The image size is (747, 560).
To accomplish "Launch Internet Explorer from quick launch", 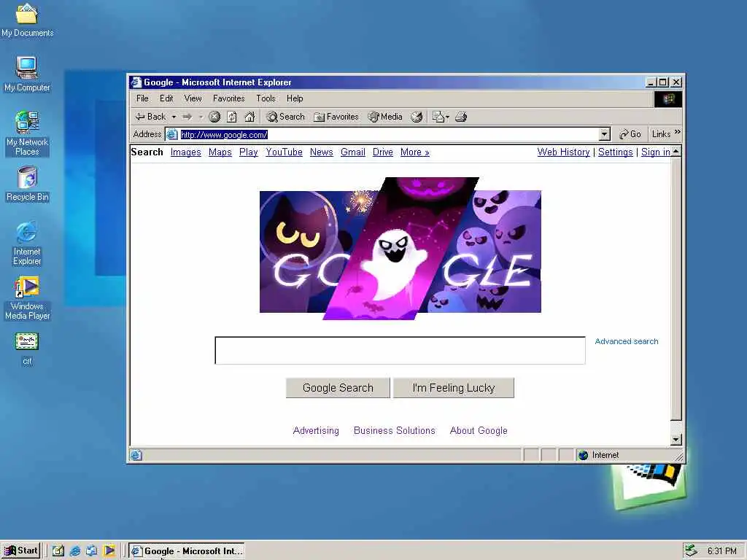I will pos(75,551).
